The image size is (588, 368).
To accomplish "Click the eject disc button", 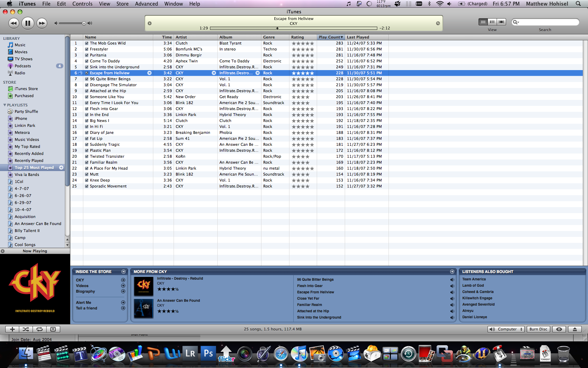I will pos(575,329).
